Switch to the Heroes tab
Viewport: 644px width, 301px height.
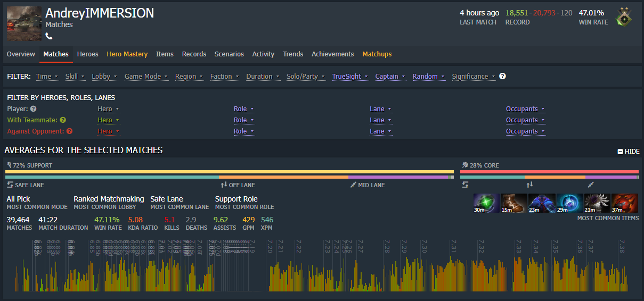(88, 54)
